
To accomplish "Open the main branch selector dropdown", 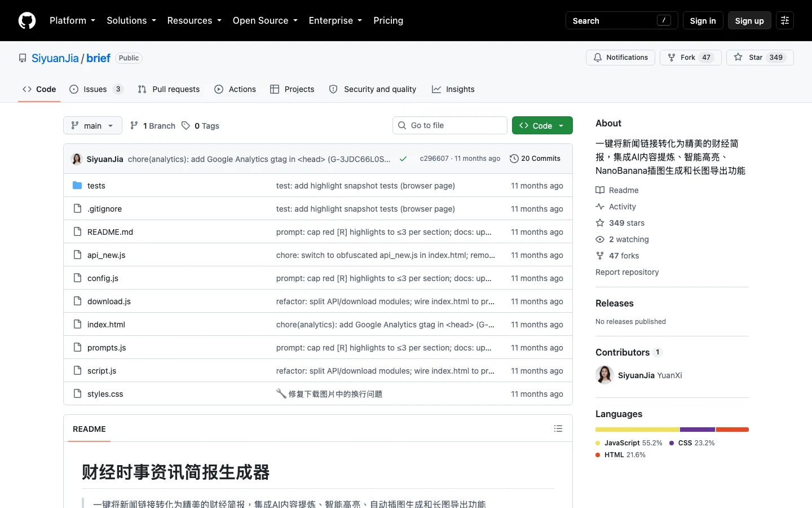I will (x=92, y=125).
